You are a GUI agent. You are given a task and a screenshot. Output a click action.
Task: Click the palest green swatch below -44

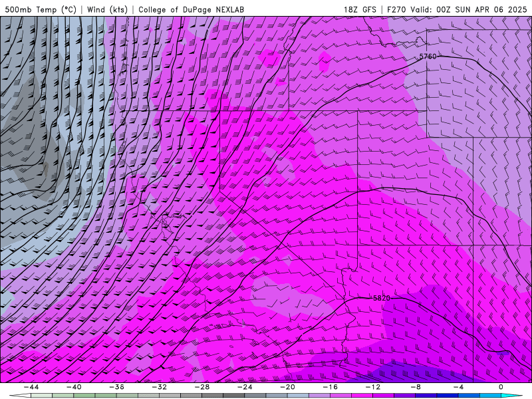[41, 396]
